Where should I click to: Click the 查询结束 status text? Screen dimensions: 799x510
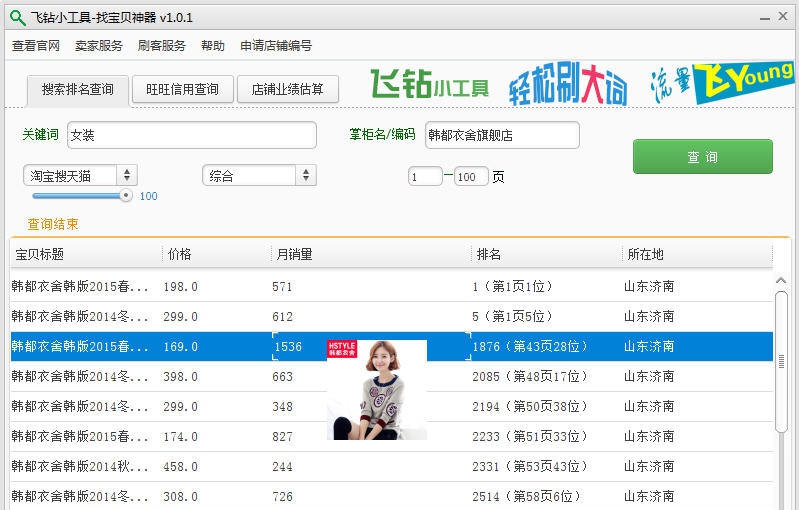pyautogui.click(x=53, y=224)
